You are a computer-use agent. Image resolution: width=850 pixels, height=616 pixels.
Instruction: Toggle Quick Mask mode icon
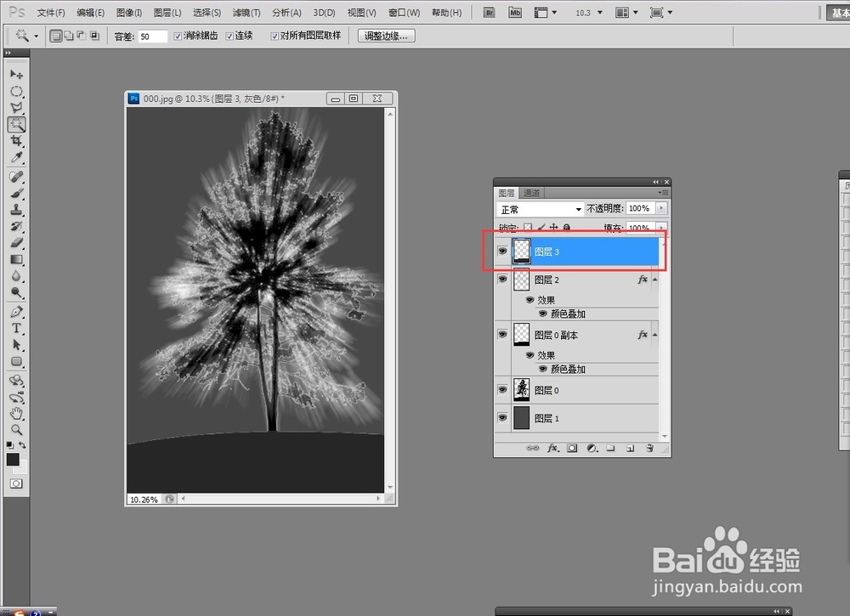[16, 483]
